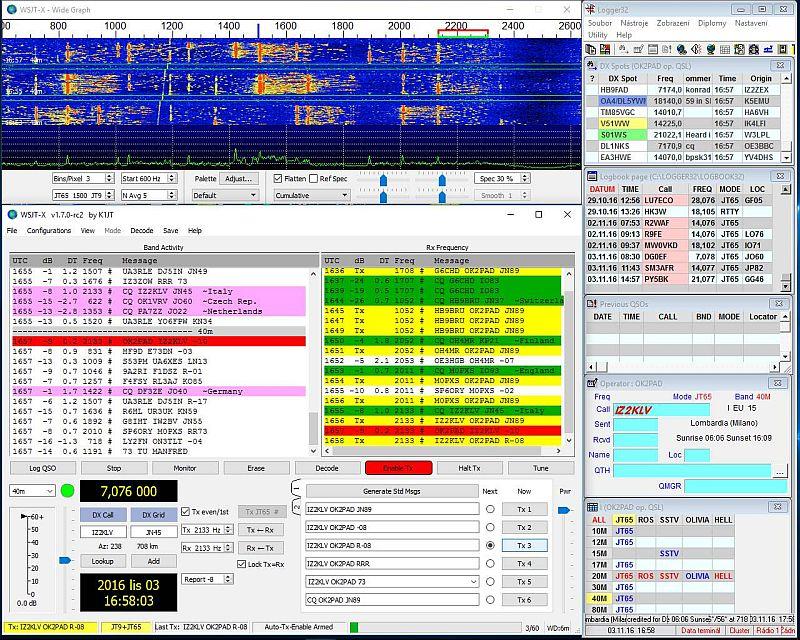Open the Decode menu in WSJT-X
Image resolution: width=800 pixels, height=640 pixels.
pyautogui.click(x=142, y=230)
